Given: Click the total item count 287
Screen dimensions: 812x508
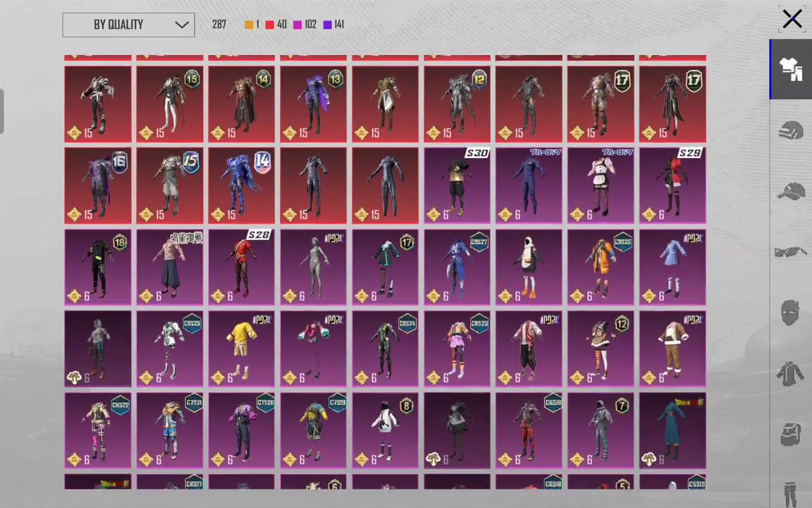Looking at the screenshot, I should point(219,25).
